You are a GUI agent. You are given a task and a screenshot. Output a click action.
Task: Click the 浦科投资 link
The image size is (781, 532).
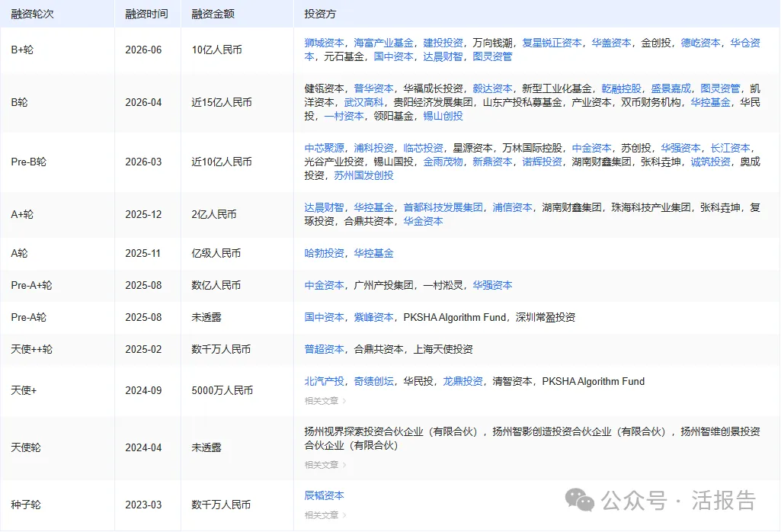point(373,148)
